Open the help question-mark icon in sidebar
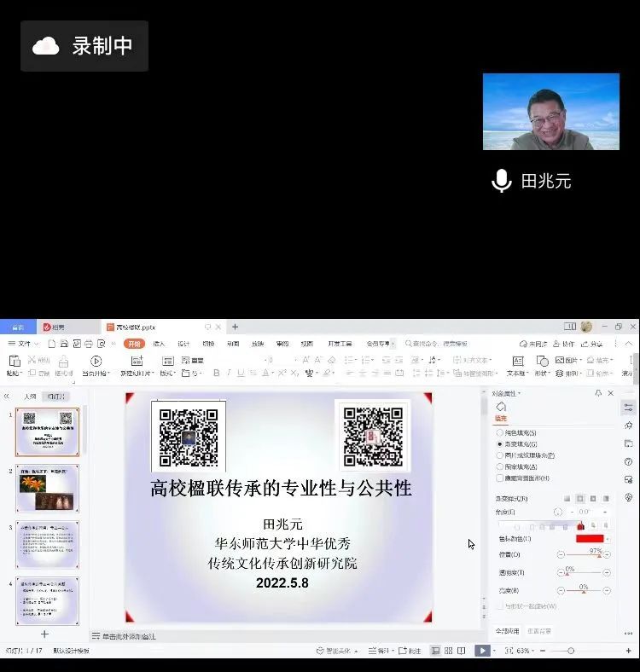 click(x=628, y=461)
